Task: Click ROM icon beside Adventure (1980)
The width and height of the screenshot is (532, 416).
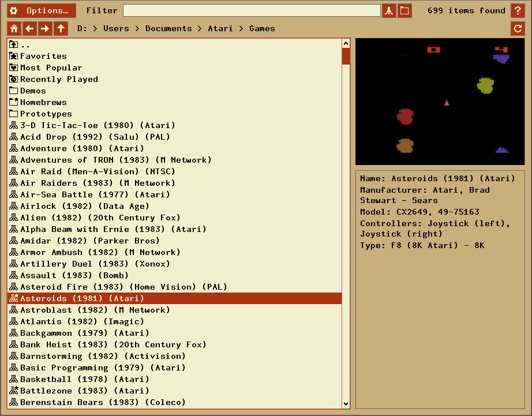Action: click(x=14, y=148)
